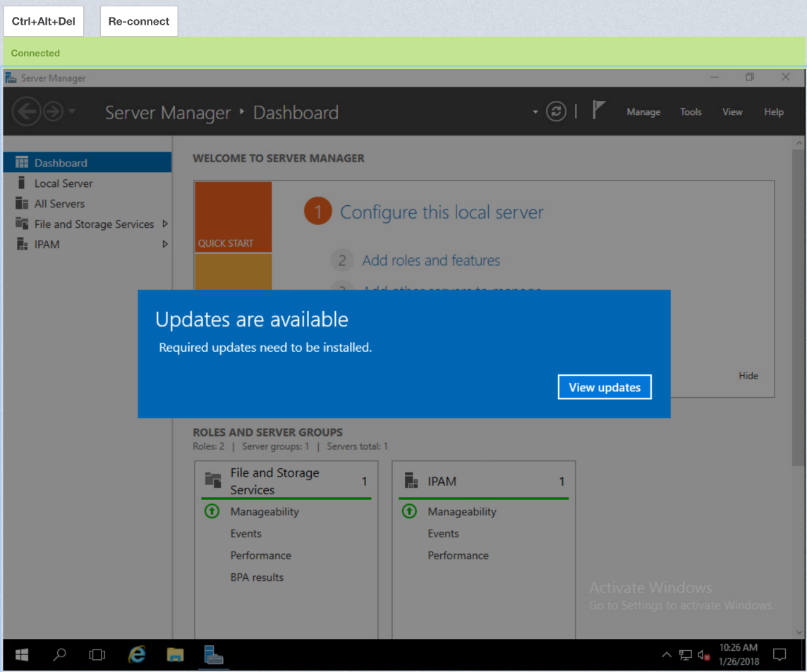Open Events under IPAM tile
Viewport: 807px width, 672px height.
[443, 534]
